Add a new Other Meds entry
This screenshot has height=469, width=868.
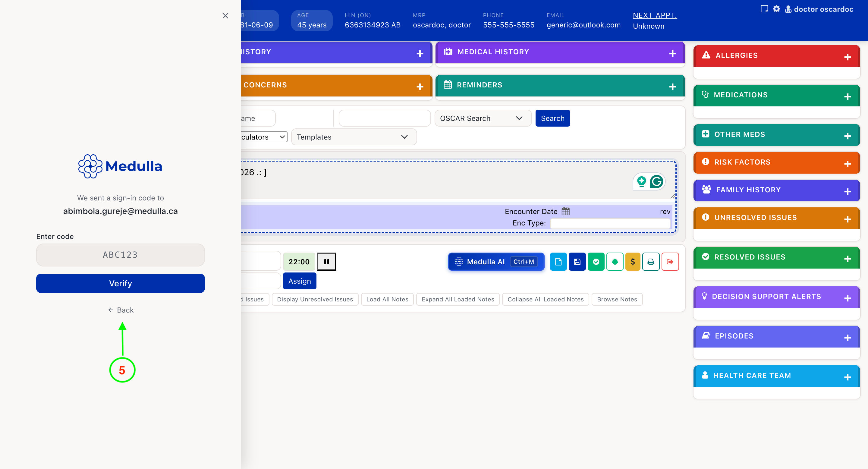pos(848,136)
